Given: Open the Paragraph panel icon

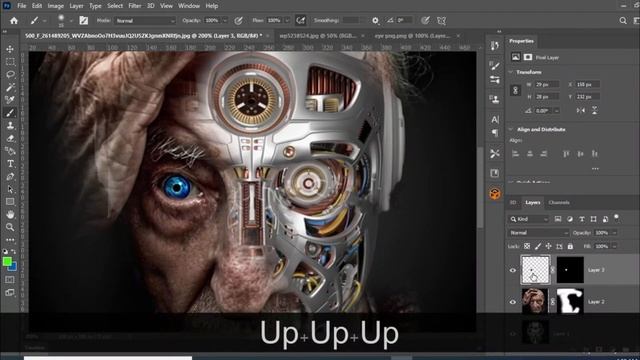Looking at the screenshot, I should point(495,133).
